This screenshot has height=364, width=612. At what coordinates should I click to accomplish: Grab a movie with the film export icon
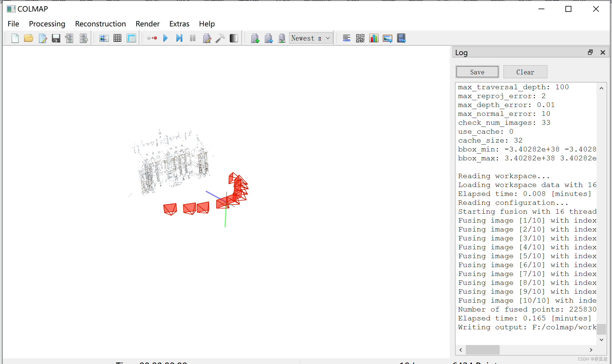point(401,38)
